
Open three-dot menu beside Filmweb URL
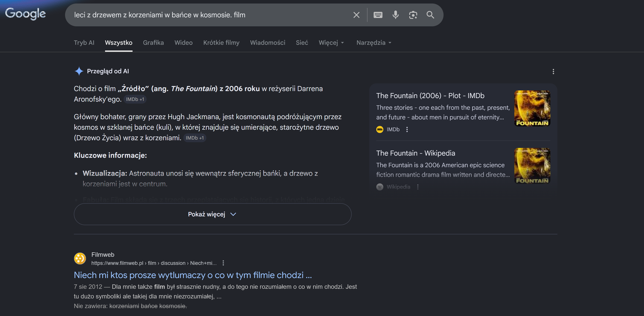(x=223, y=263)
